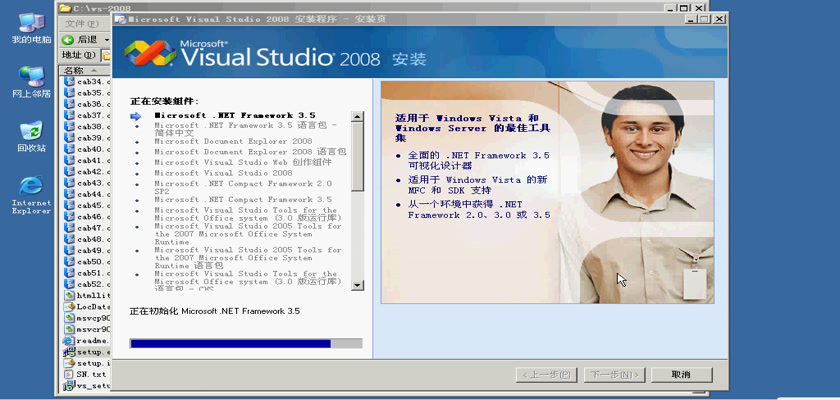
Task: Select the LocData file icon in Explorer
Action: pos(70,307)
